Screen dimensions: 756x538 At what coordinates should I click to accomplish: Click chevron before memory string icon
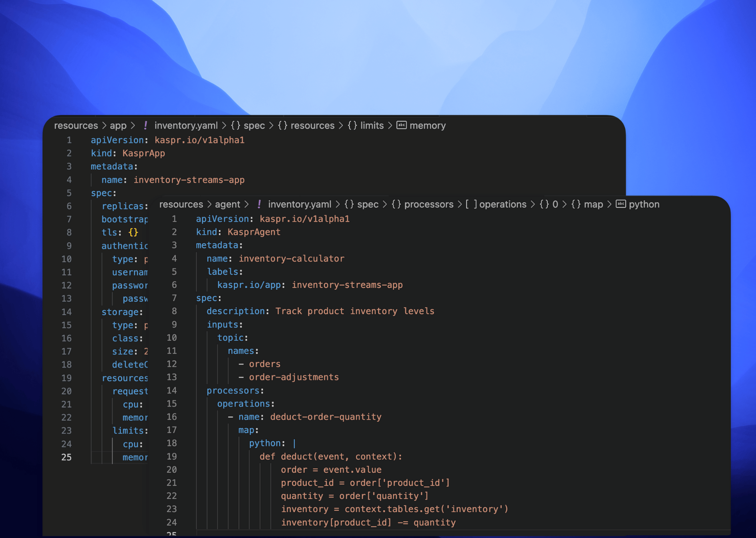click(x=390, y=126)
